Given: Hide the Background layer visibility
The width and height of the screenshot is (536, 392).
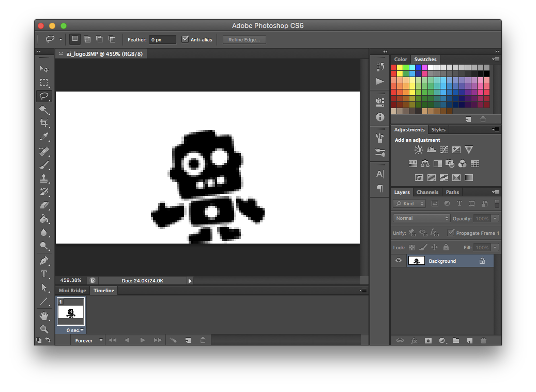Looking at the screenshot, I should (x=398, y=260).
